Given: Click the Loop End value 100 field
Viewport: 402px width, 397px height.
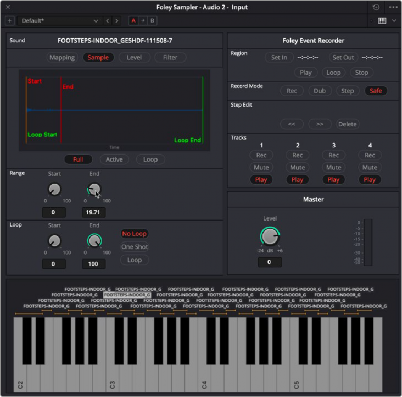Looking at the screenshot, I should [93, 264].
